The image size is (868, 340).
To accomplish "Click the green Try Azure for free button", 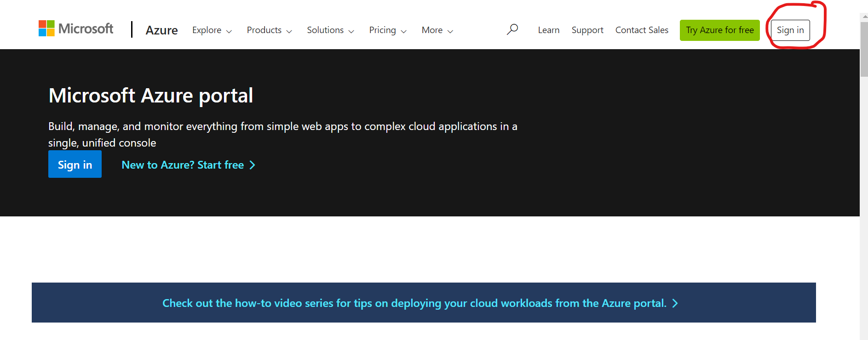I will (x=719, y=30).
